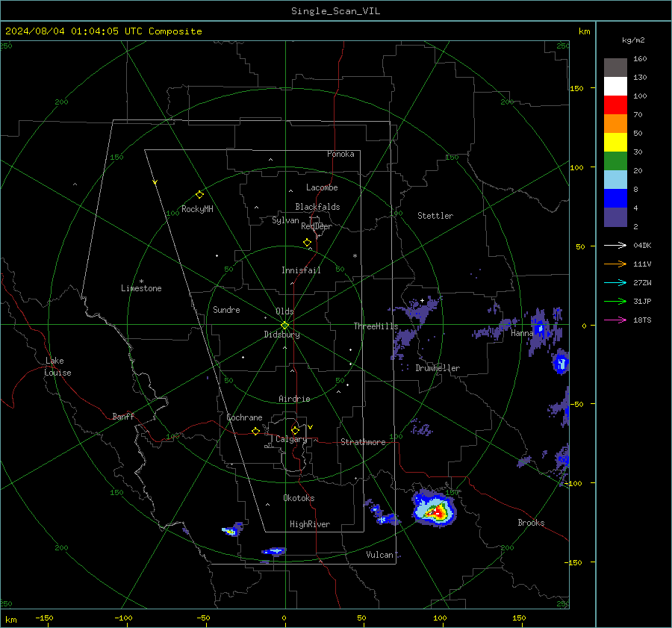Click the 04DK legend label
672x628 pixels.
tap(642, 245)
